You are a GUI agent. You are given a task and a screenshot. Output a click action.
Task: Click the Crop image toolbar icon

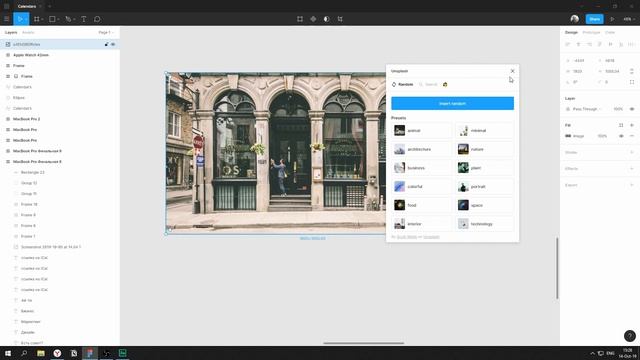click(340, 19)
